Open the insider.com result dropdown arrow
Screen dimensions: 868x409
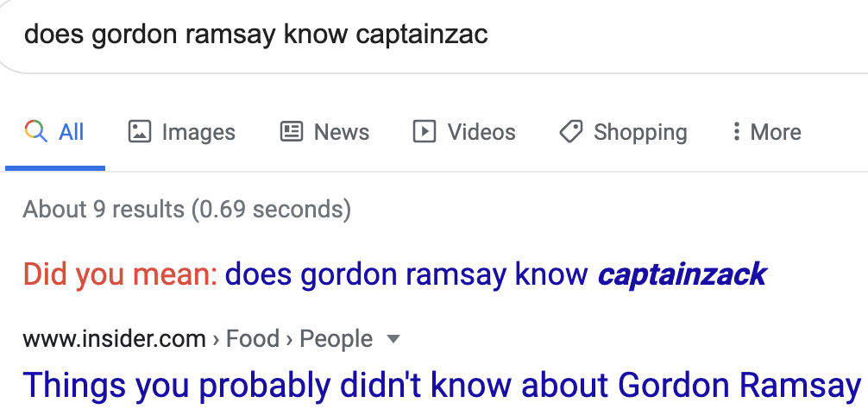[x=393, y=338]
